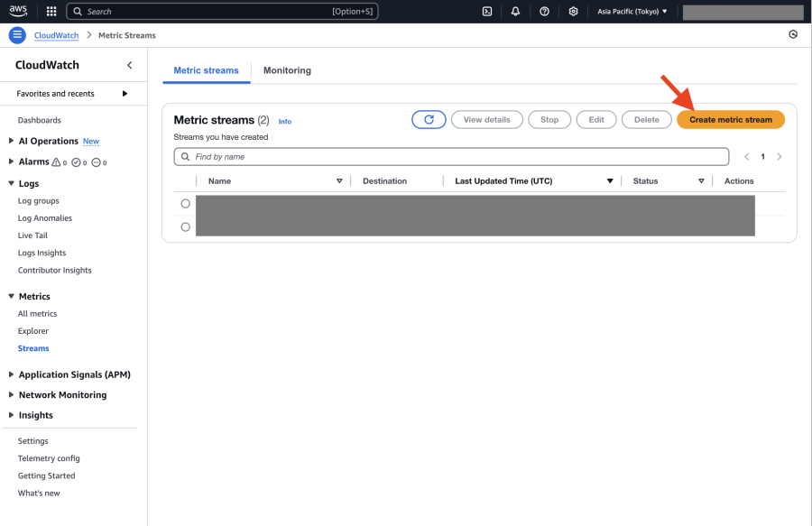Select the second metric stream radio button
The image size is (812, 526).
click(x=185, y=226)
